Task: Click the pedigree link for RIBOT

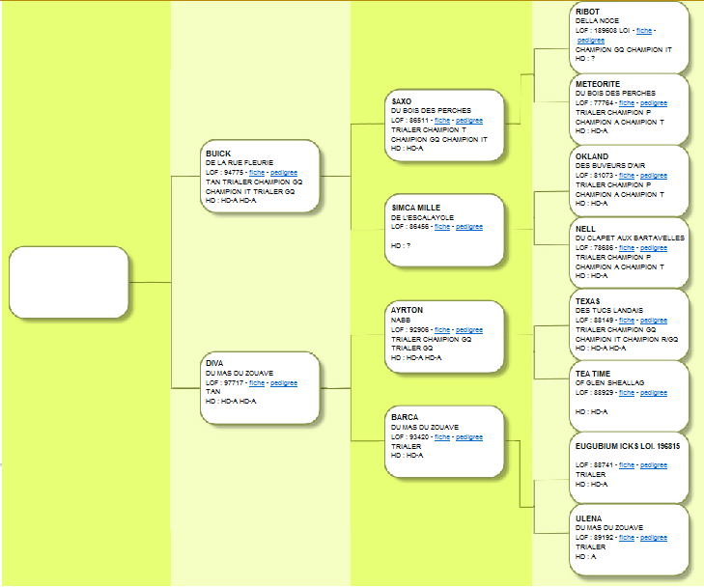Action: click(591, 40)
